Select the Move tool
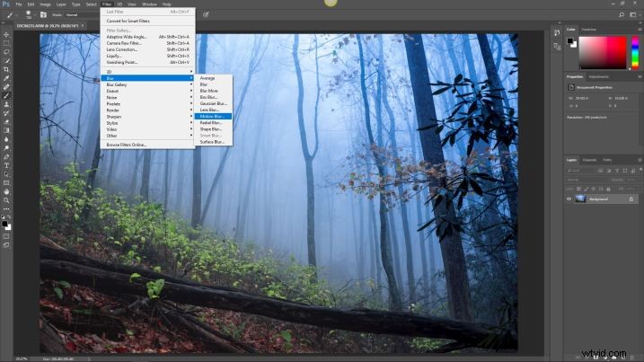Screen dimensions: 644x362 coord(6,34)
